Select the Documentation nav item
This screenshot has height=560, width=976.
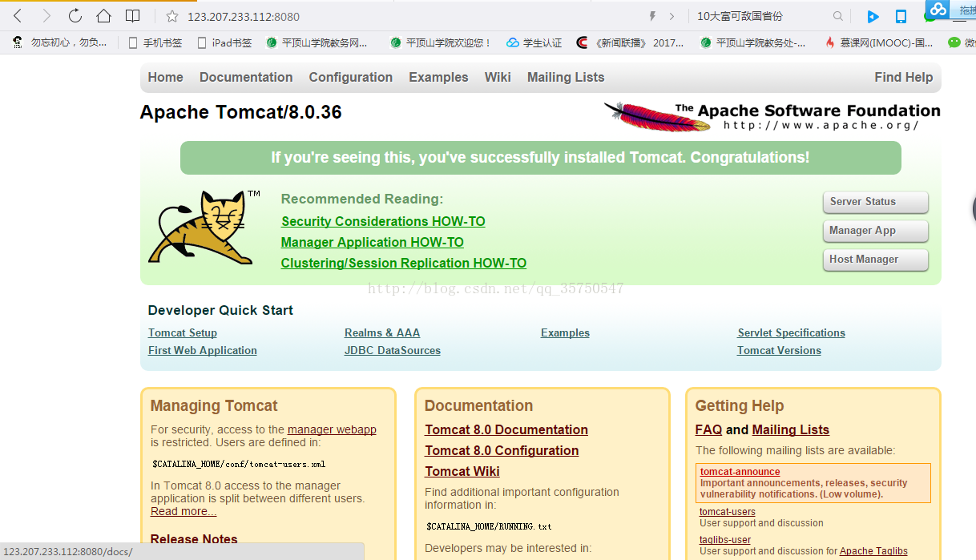click(246, 77)
